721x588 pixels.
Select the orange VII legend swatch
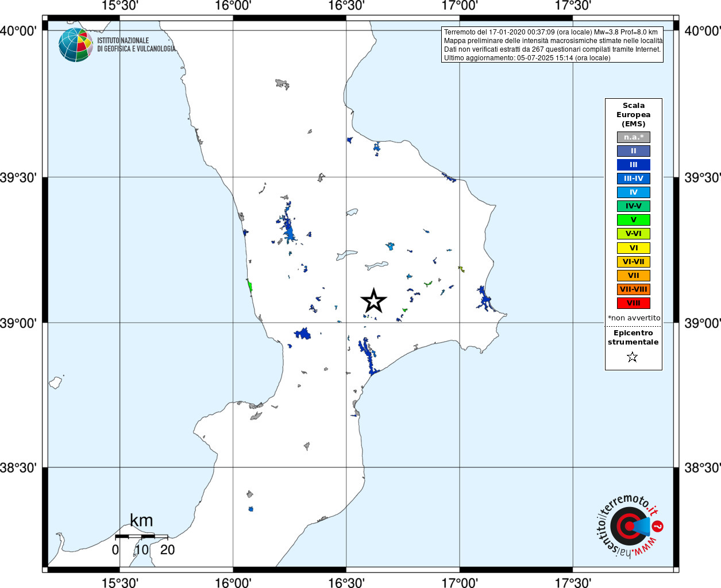[x=634, y=276]
